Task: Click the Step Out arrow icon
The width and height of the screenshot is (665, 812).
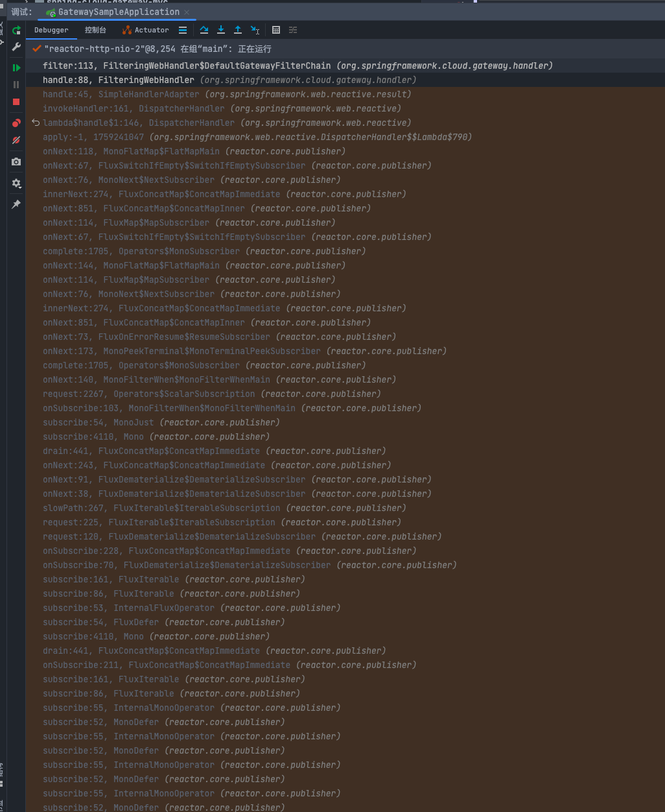Action: coord(238,30)
